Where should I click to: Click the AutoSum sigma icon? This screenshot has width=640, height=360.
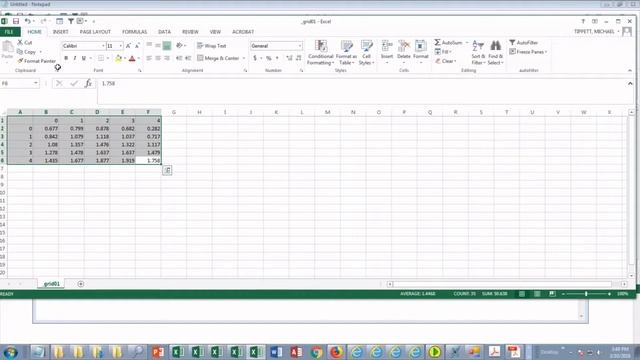[x=437, y=42]
